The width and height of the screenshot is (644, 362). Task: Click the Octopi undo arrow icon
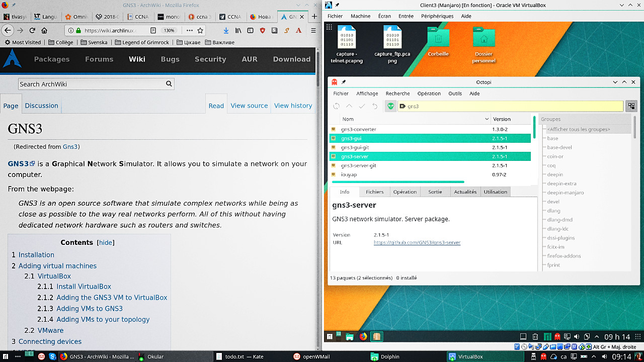coord(375,106)
